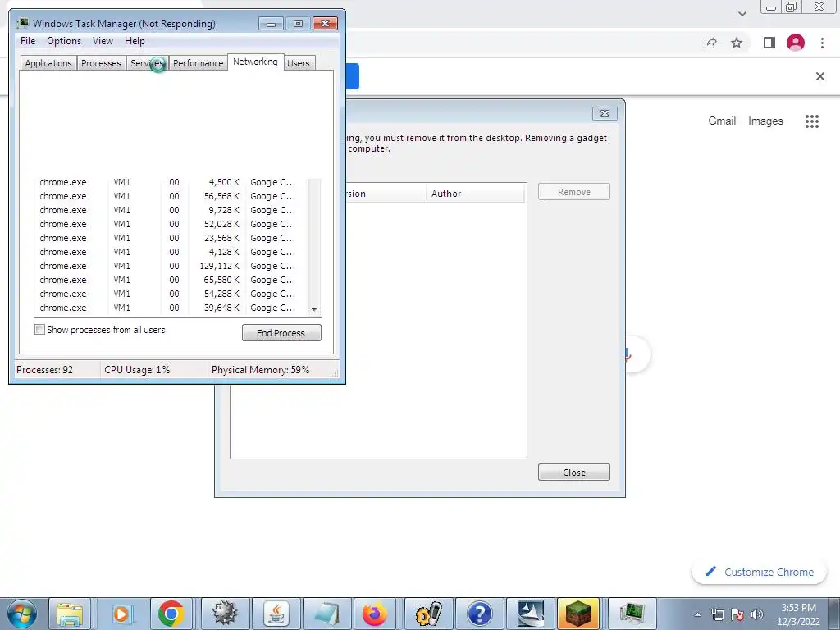Viewport: 840px width, 630px height.
Task: Click the Task Manager title bar icon
Action: [x=23, y=23]
